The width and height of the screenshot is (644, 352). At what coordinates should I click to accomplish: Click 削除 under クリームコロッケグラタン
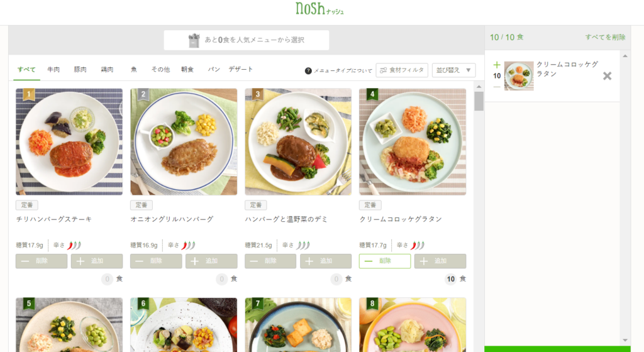tap(385, 261)
